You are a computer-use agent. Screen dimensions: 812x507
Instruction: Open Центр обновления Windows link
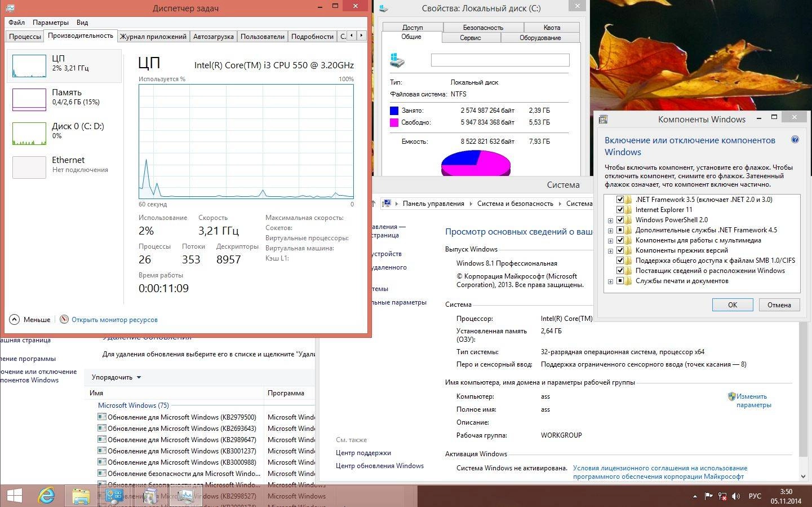(x=380, y=466)
